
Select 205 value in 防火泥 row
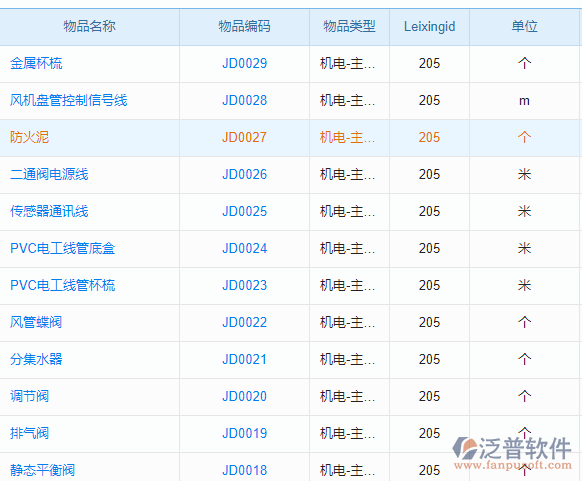(429, 137)
